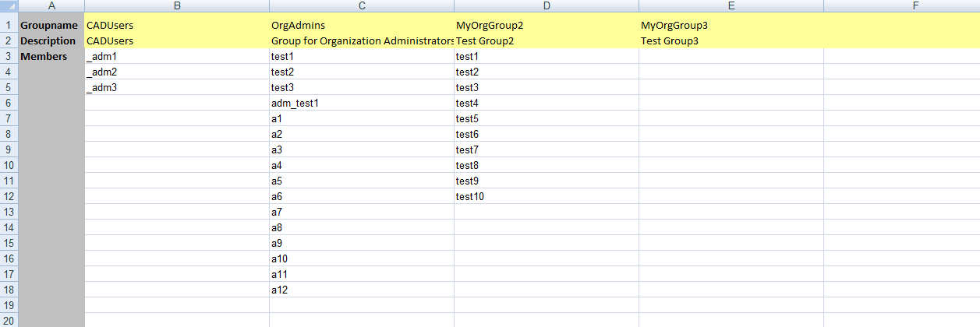Select column B header

pyautogui.click(x=177, y=5)
